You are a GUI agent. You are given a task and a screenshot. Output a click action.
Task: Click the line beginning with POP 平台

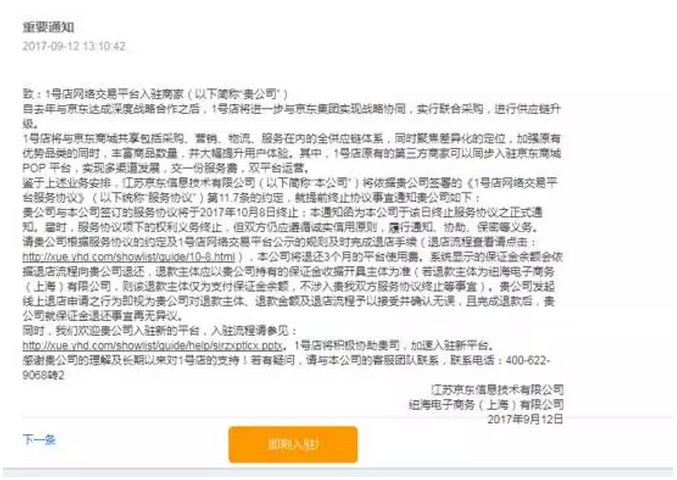tap(166, 168)
